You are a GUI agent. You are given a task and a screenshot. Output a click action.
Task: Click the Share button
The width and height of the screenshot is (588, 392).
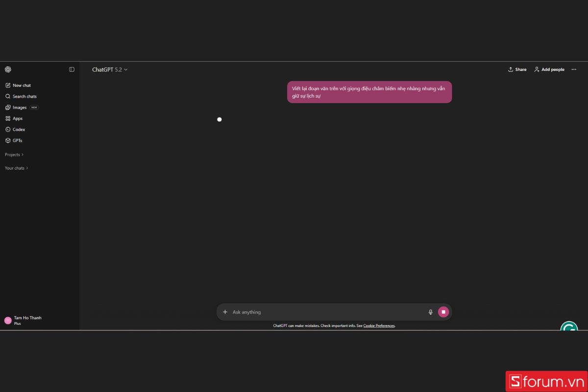point(517,70)
